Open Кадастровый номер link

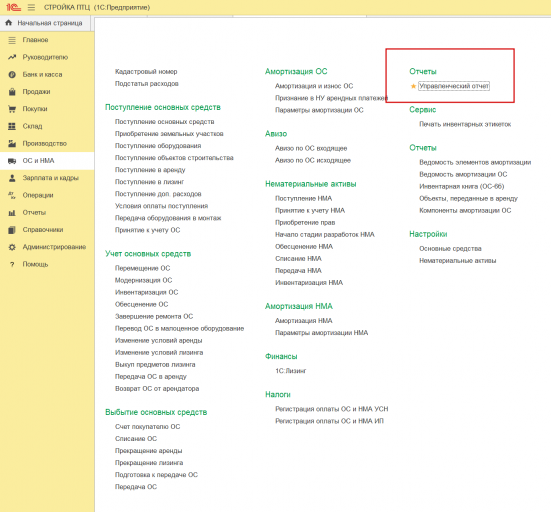pyautogui.click(x=146, y=72)
